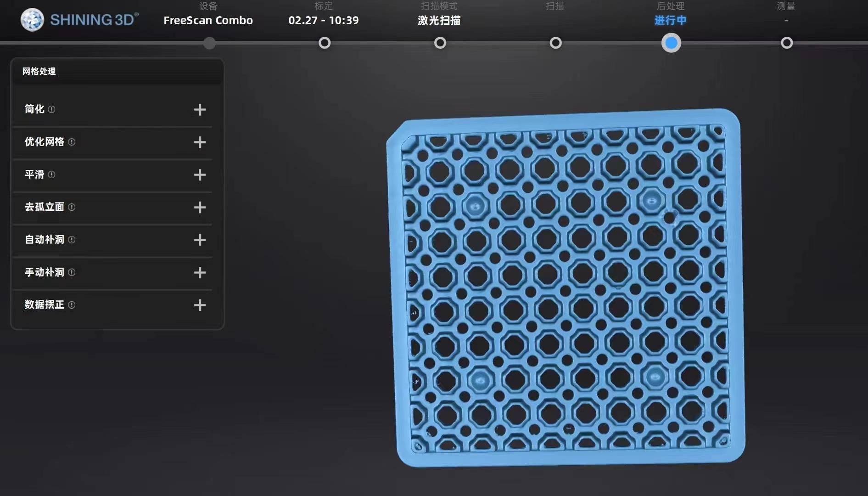This screenshot has width=868, height=496.
Task: Expand 去孤立面 using its plus sign
Action: (x=200, y=207)
